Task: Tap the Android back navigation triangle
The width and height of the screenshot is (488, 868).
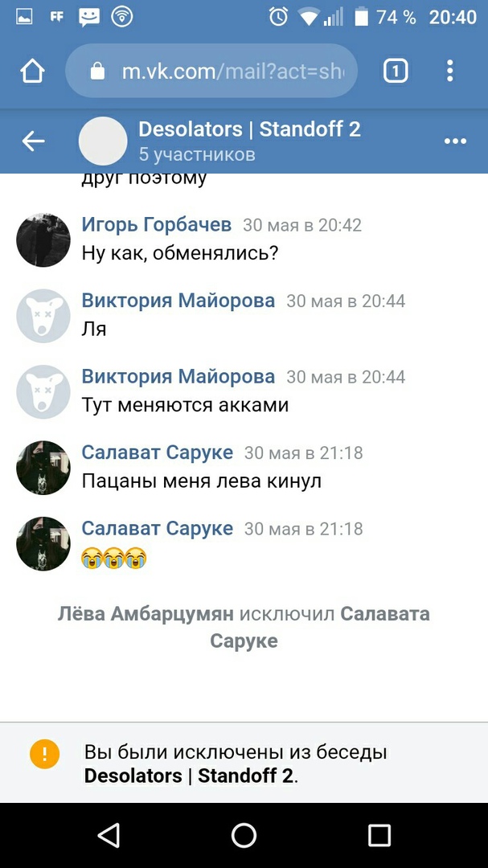Action: coord(109,835)
